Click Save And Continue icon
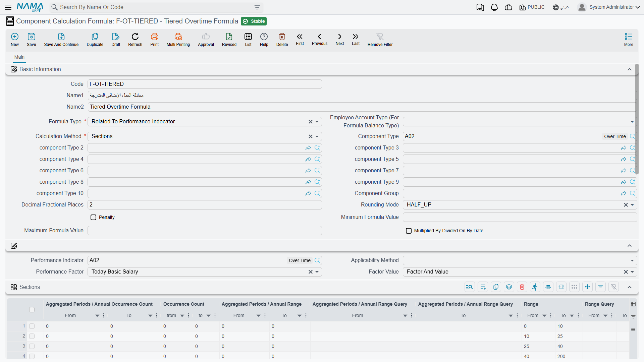 click(x=61, y=37)
